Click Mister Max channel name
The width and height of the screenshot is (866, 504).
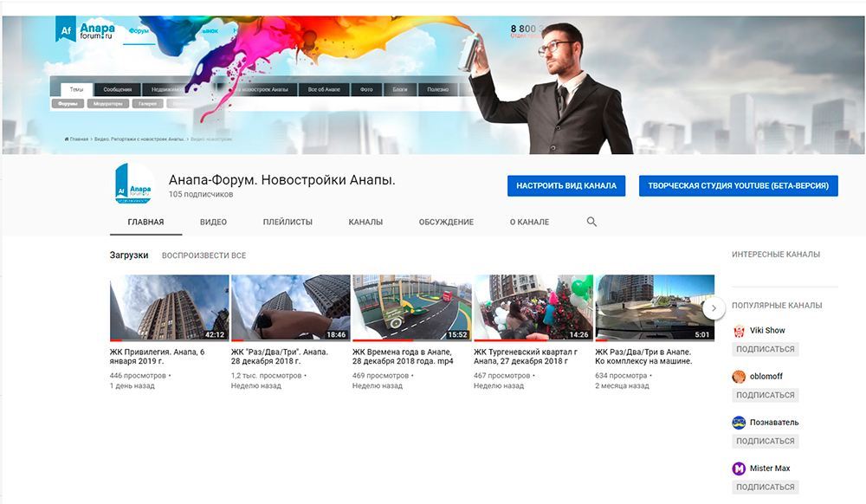770,468
